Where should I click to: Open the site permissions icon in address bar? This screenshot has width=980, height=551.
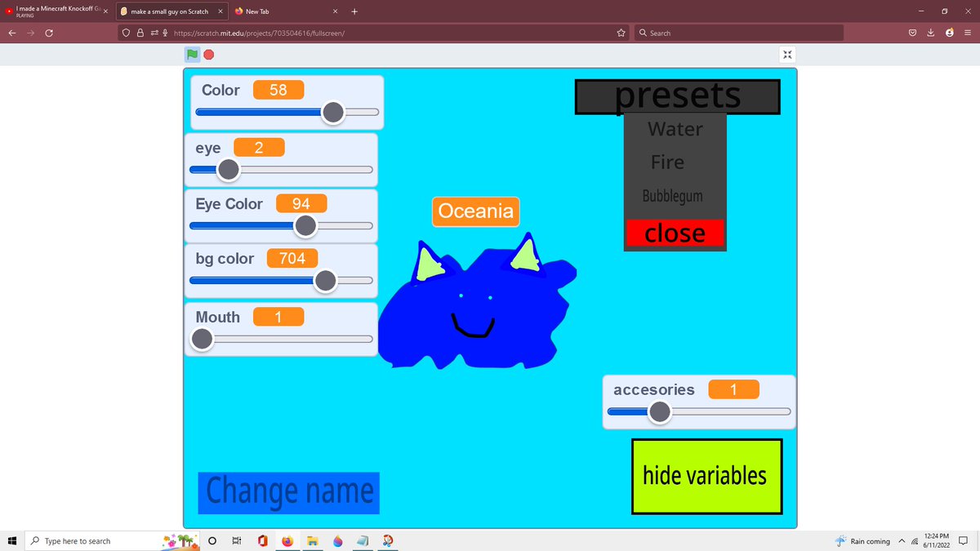154,33
